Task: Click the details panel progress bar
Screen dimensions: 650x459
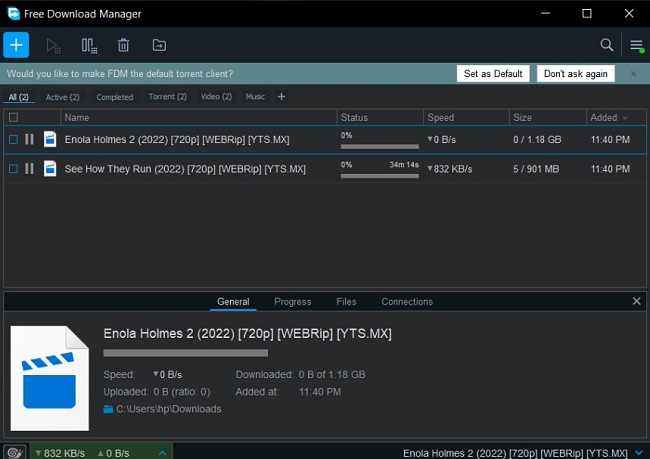Action: [186, 353]
